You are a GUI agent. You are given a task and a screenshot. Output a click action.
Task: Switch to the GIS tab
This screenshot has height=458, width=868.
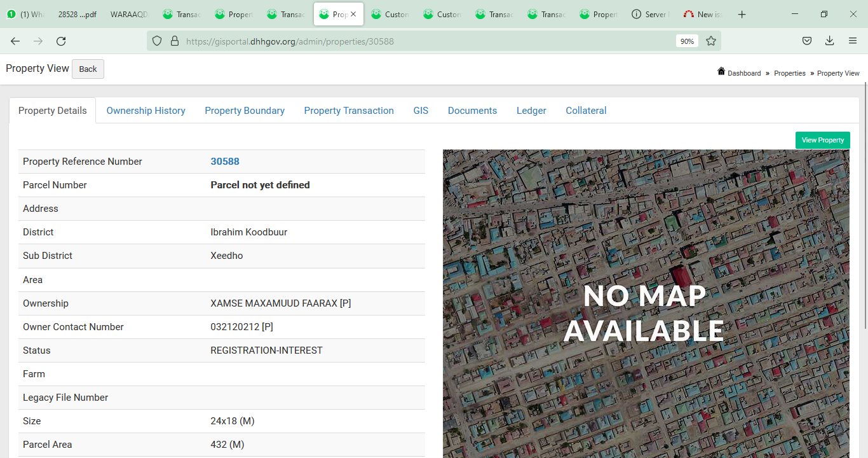coord(421,111)
